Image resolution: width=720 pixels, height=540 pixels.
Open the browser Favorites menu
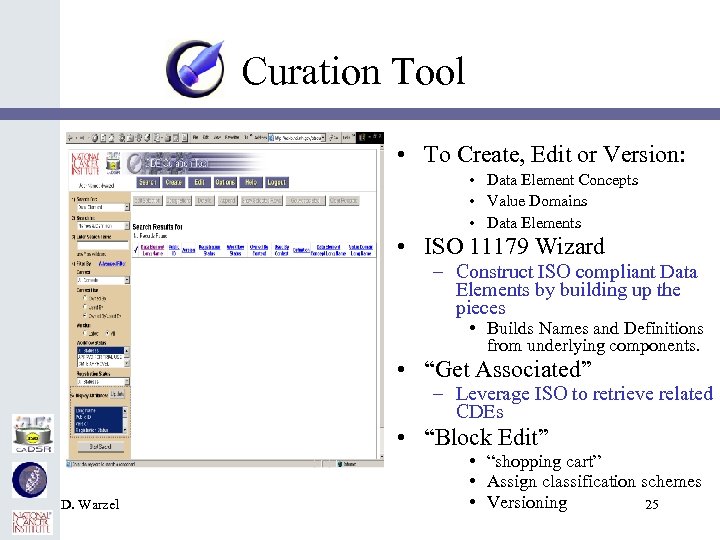pos(232,137)
